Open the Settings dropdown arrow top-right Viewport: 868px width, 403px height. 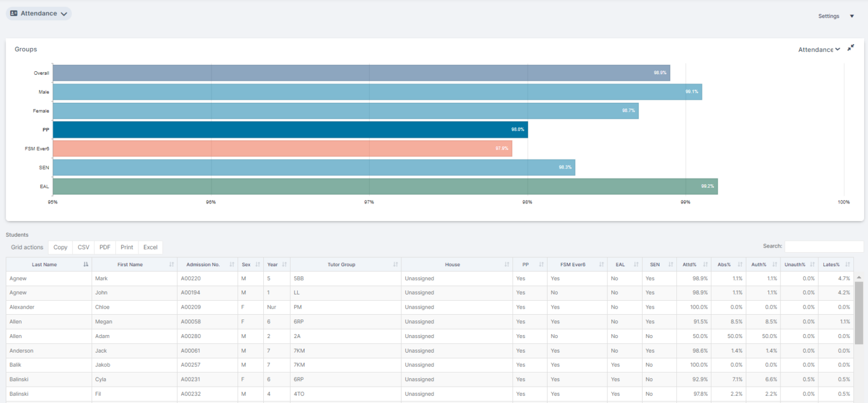coord(852,16)
